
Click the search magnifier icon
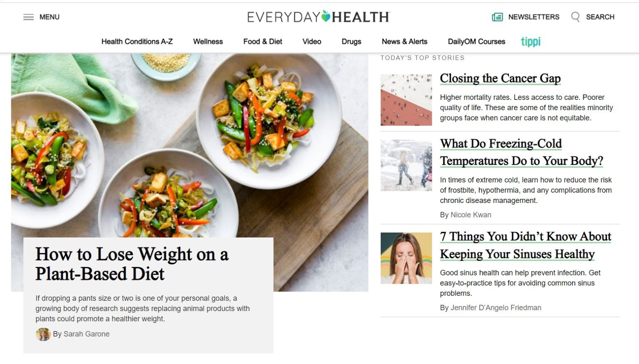[x=575, y=17]
